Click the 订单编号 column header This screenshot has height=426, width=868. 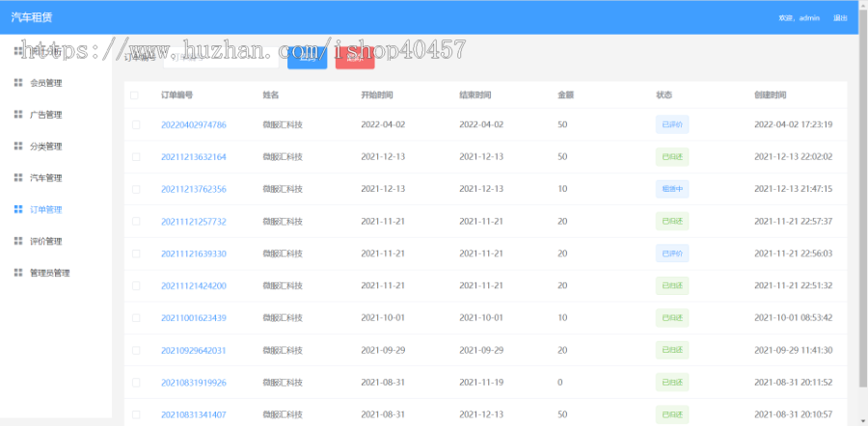(x=177, y=95)
